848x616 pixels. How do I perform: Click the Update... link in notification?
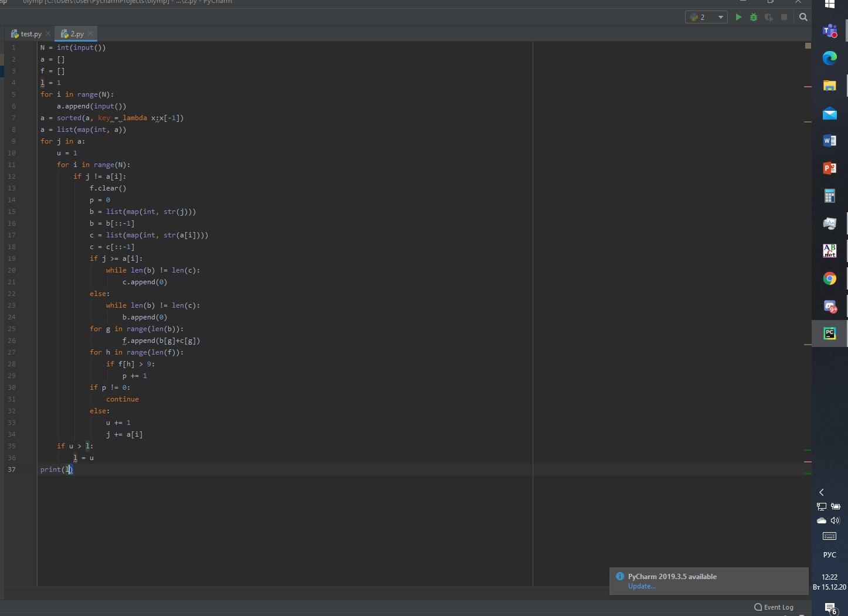point(642,586)
